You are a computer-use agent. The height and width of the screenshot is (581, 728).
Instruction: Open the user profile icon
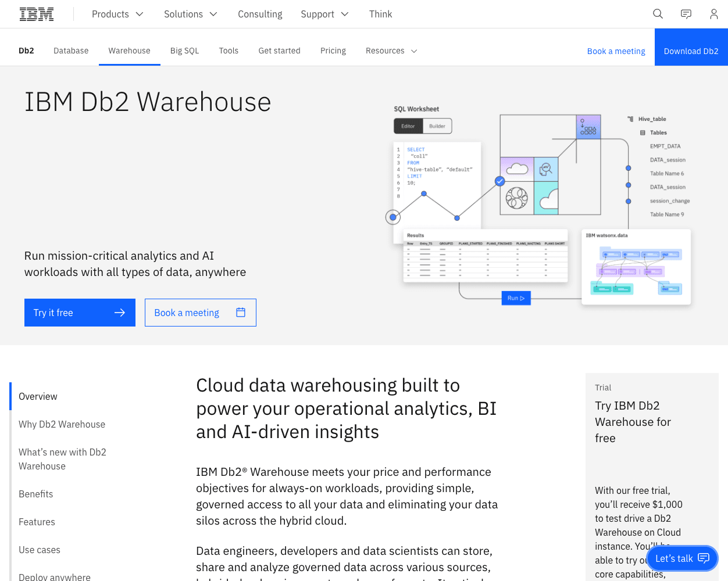pyautogui.click(x=714, y=14)
